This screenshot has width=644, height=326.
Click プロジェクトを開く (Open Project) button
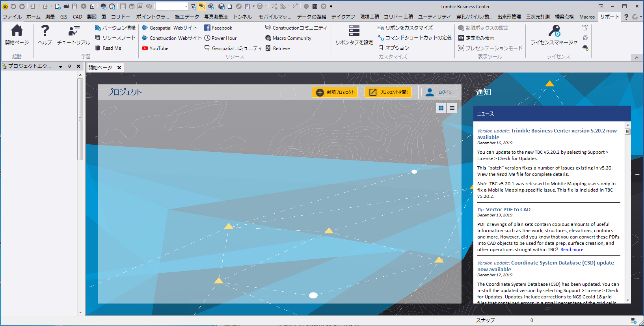coord(388,92)
